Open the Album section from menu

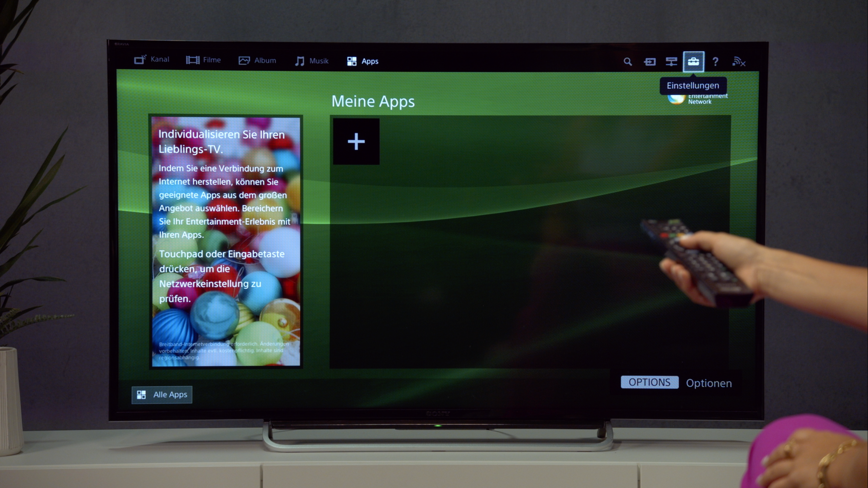coord(258,60)
